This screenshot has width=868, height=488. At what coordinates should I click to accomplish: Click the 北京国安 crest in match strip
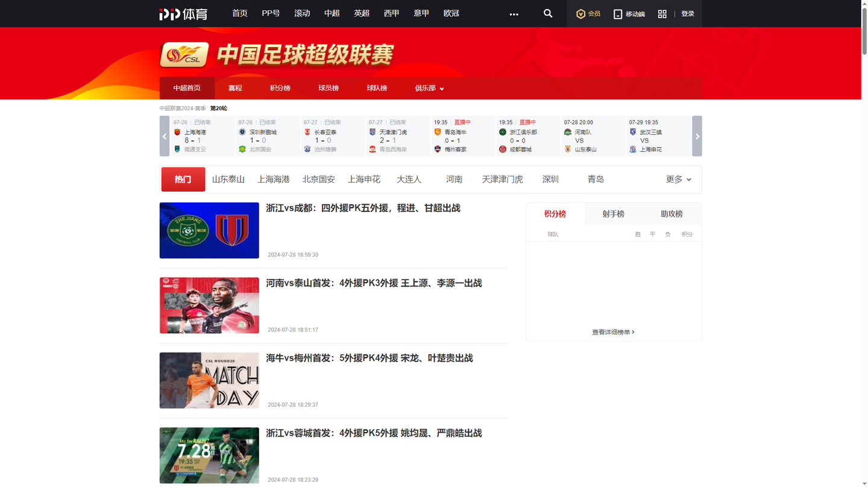pos(242,149)
